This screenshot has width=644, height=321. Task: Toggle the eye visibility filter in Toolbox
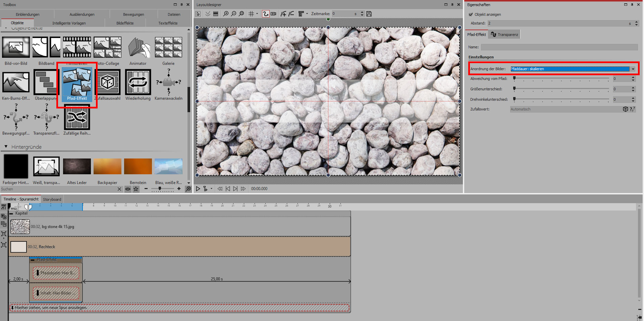click(128, 189)
